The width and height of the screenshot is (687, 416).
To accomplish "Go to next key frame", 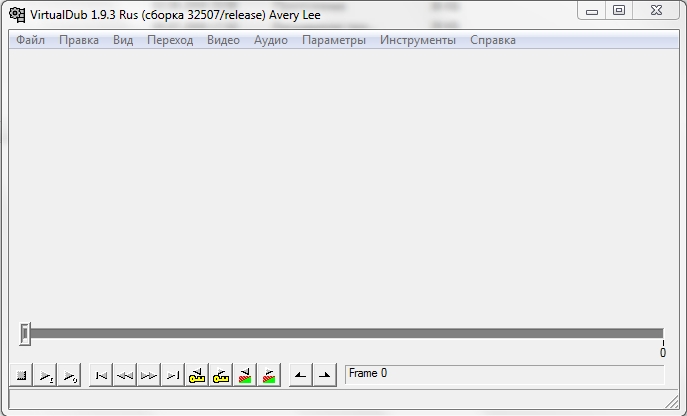I will click(x=221, y=375).
